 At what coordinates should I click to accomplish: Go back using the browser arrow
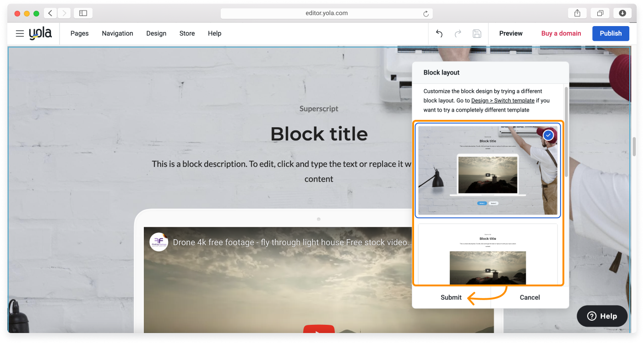click(x=50, y=13)
